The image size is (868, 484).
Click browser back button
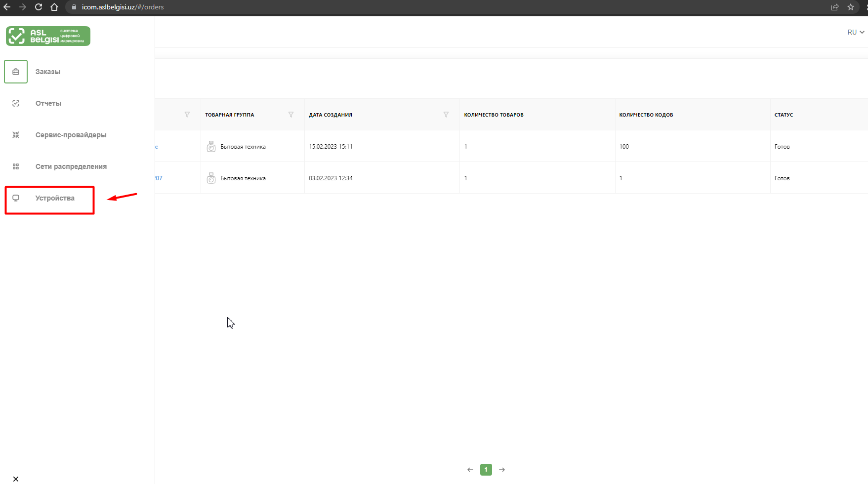(7, 7)
